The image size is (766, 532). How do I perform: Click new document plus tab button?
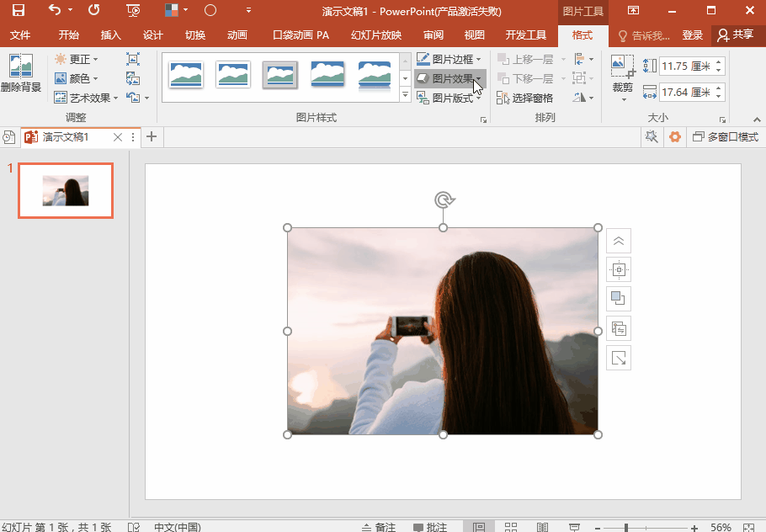click(152, 136)
